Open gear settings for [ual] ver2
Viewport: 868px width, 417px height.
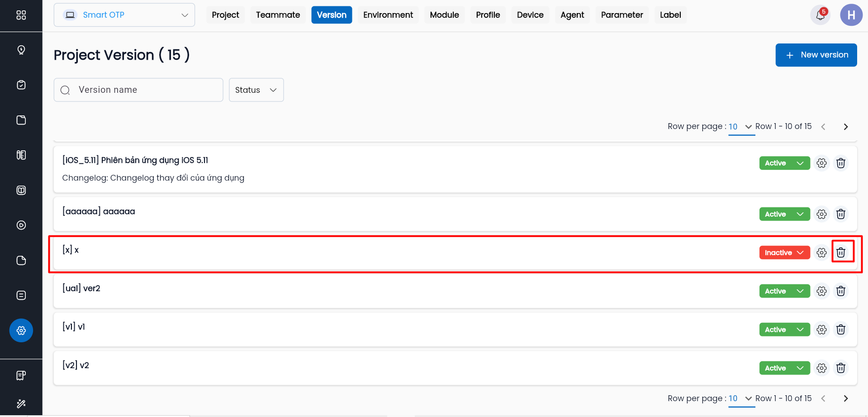pos(821,291)
